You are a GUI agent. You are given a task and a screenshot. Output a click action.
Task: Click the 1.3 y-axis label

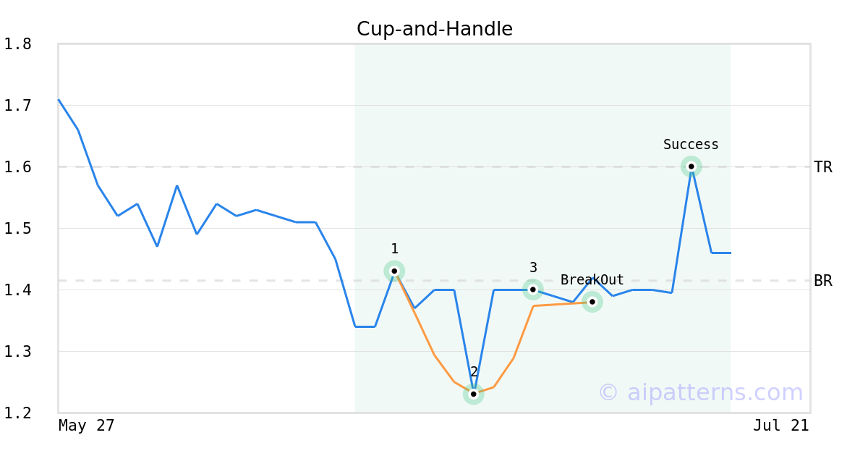point(18,352)
